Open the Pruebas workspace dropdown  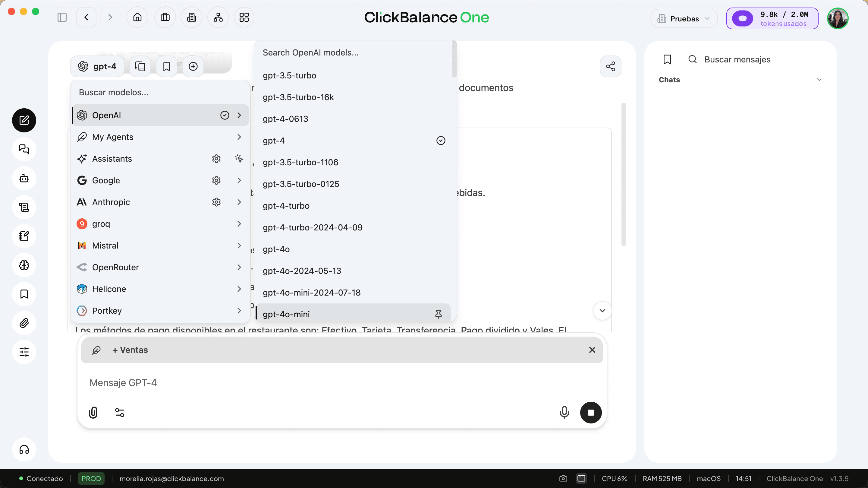(684, 18)
